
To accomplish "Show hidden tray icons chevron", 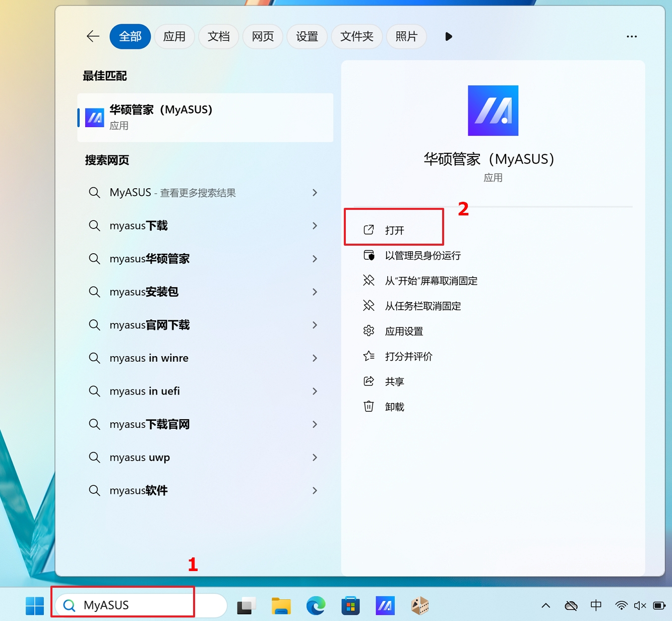I will pyautogui.click(x=546, y=605).
